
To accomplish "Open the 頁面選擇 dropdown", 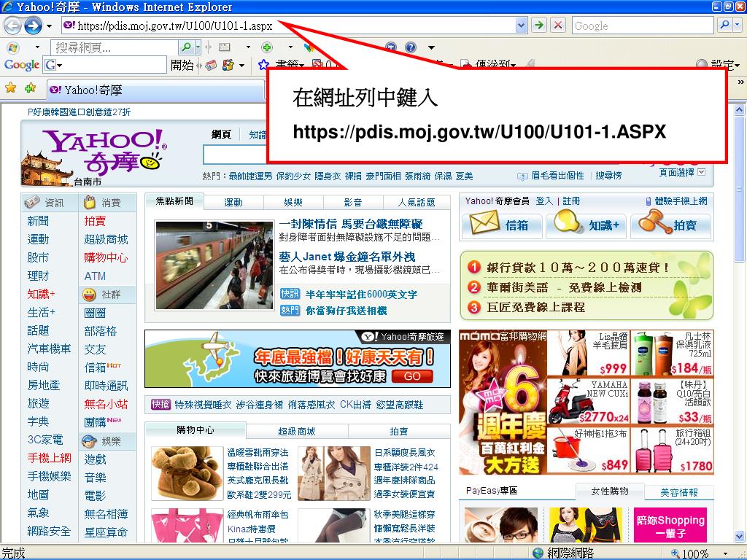I will [x=682, y=172].
